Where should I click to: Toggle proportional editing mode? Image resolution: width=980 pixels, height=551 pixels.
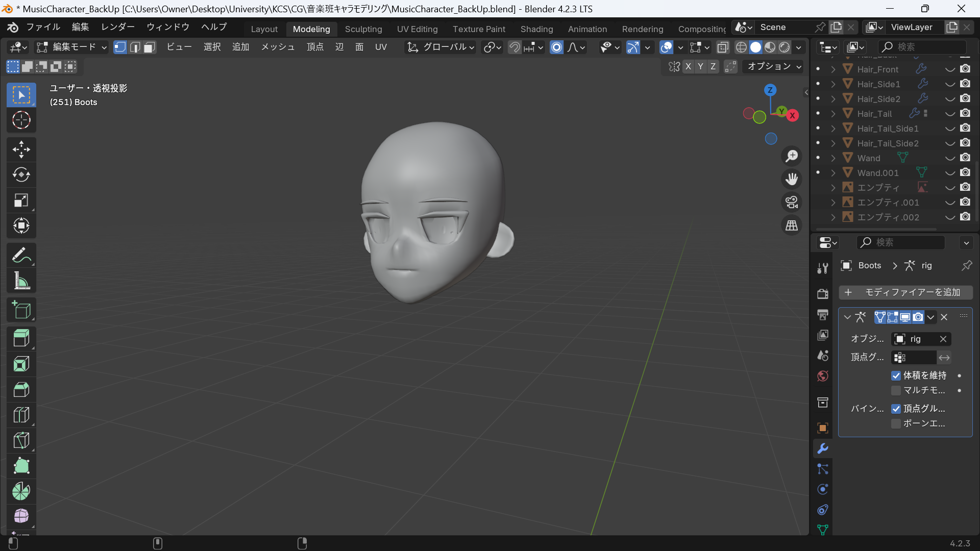point(556,47)
